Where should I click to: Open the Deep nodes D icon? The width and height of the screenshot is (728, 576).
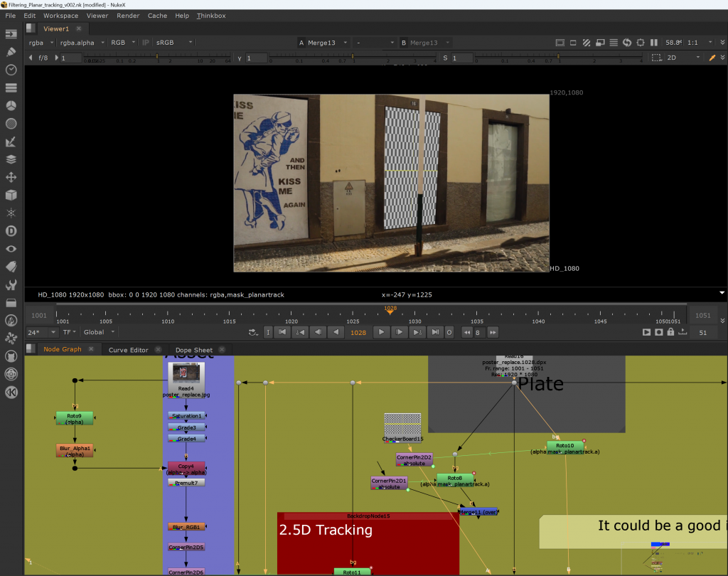coord(11,231)
